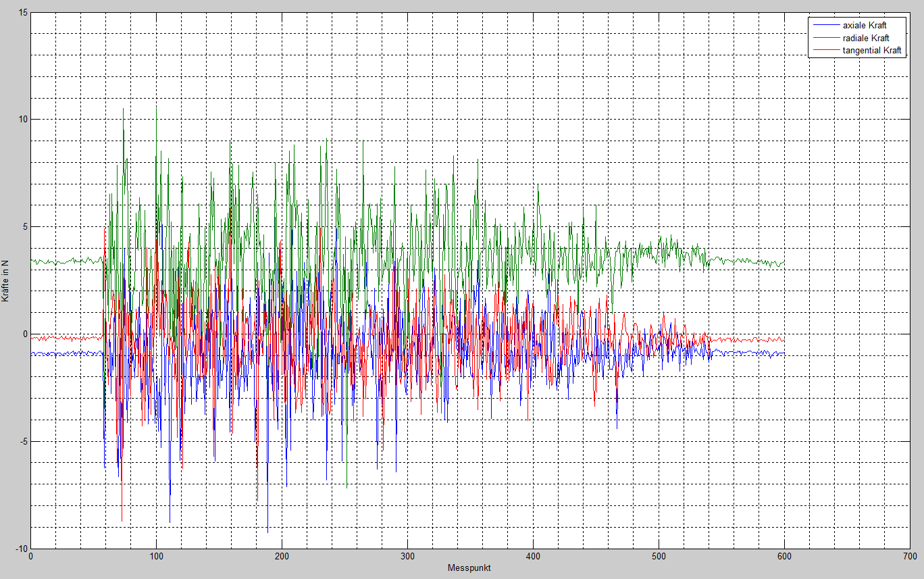Select the 'Messpunkt' x-axis label
This screenshot has width=924, height=579.
pos(469,568)
